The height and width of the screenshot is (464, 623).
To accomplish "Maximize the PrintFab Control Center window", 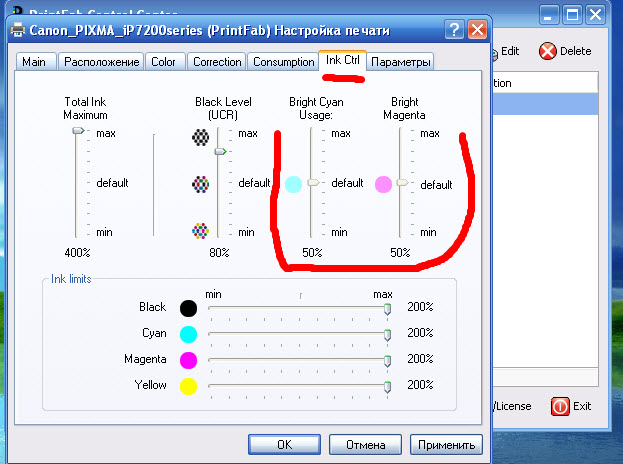I will click(x=572, y=15).
